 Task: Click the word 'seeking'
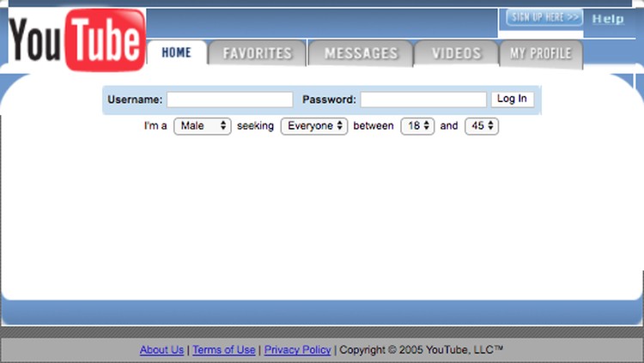coord(256,126)
